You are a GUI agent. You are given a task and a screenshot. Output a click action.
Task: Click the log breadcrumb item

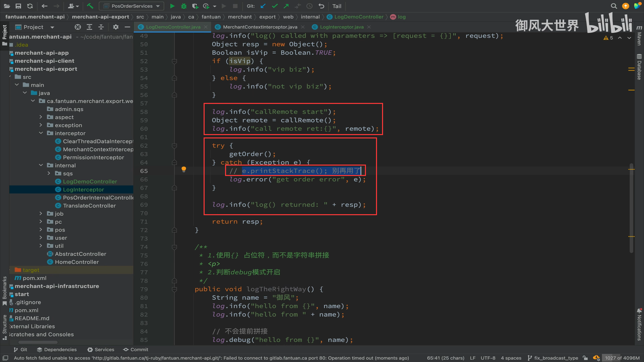point(398,17)
